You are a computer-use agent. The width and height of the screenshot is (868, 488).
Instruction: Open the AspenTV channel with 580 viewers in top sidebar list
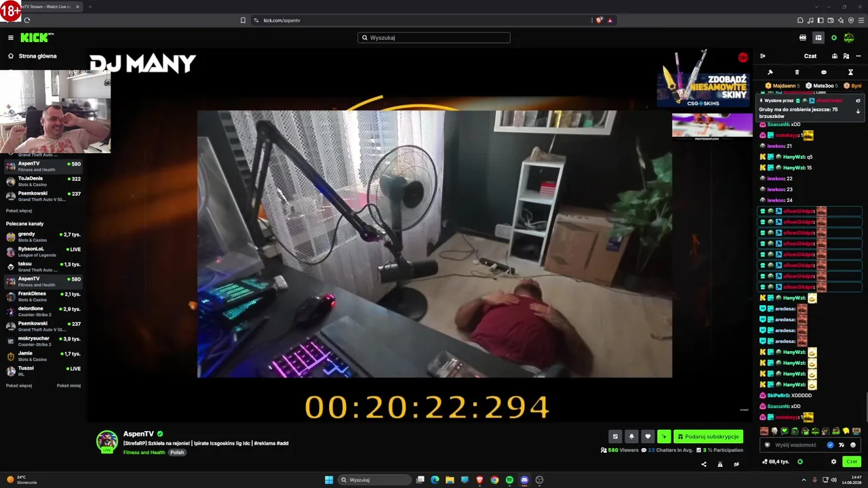click(43, 166)
